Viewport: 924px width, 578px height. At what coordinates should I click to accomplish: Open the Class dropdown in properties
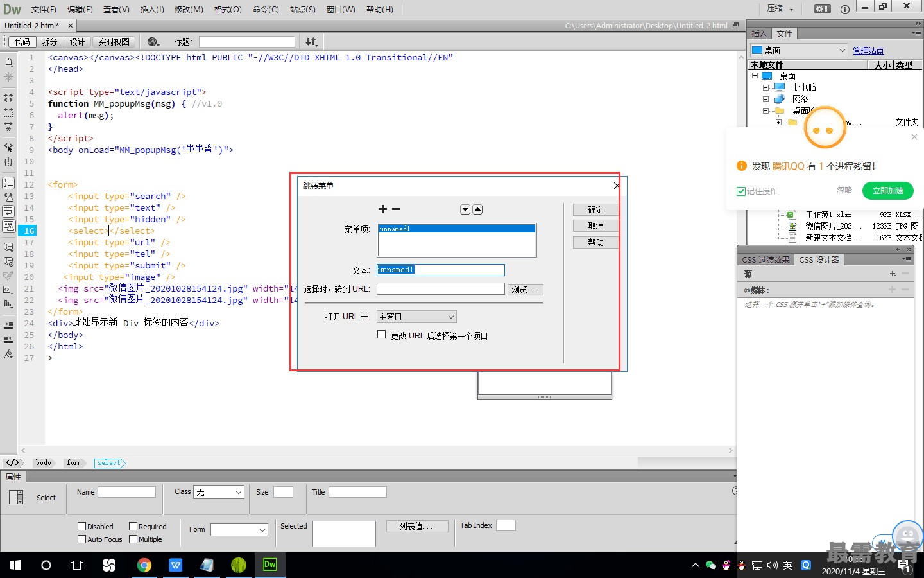click(219, 492)
